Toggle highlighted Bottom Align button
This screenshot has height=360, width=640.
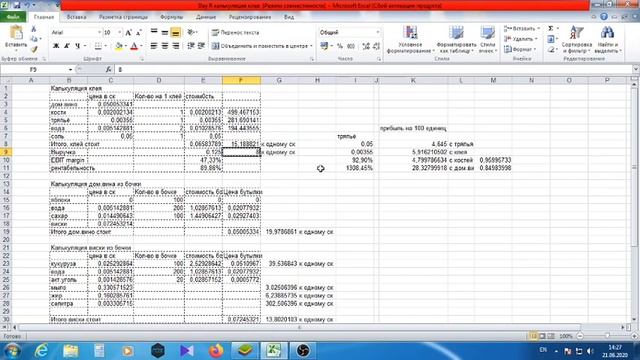(176, 32)
